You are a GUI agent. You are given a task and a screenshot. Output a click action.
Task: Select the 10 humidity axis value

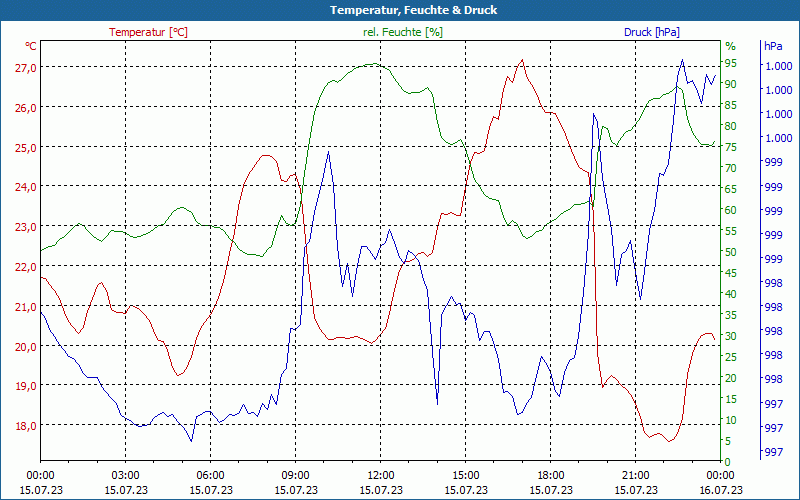pos(731,420)
